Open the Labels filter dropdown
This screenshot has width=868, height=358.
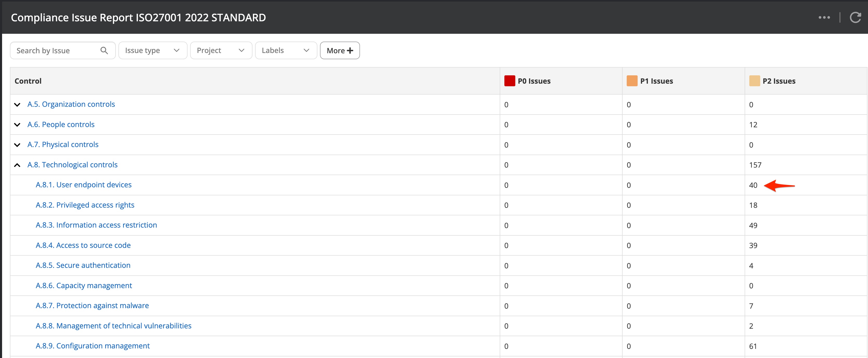(286, 51)
